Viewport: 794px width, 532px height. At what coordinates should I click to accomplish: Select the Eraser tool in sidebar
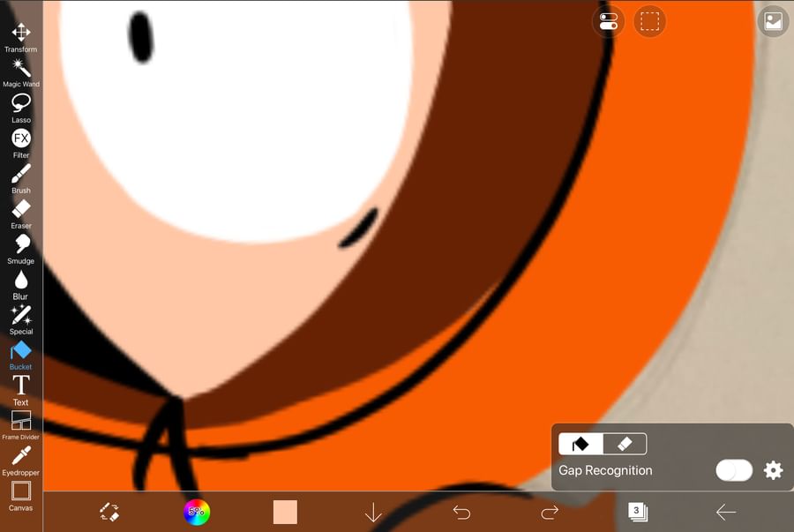coord(21,214)
